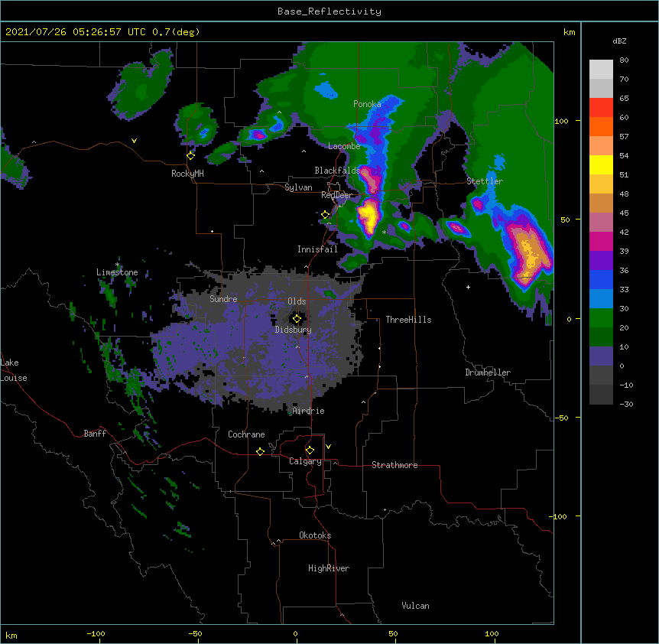
Task: Click the gold 51 to 48 legend swatch
Action: click(x=601, y=184)
